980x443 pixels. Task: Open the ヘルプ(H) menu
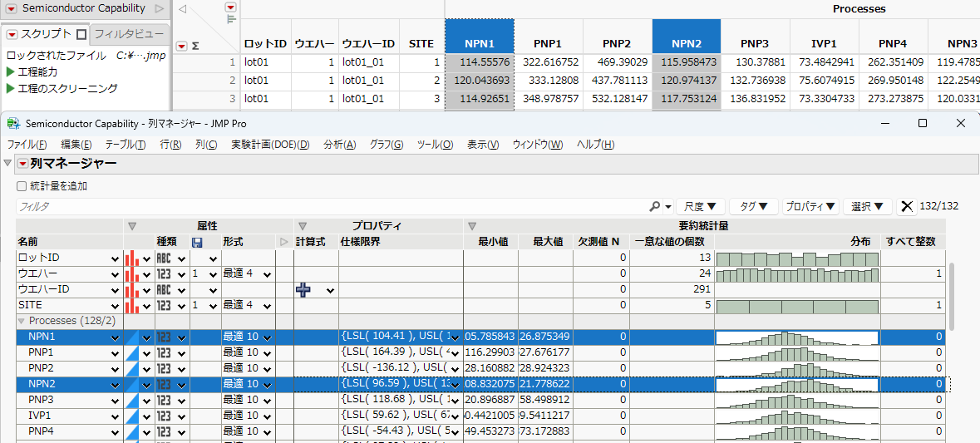click(x=596, y=145)
